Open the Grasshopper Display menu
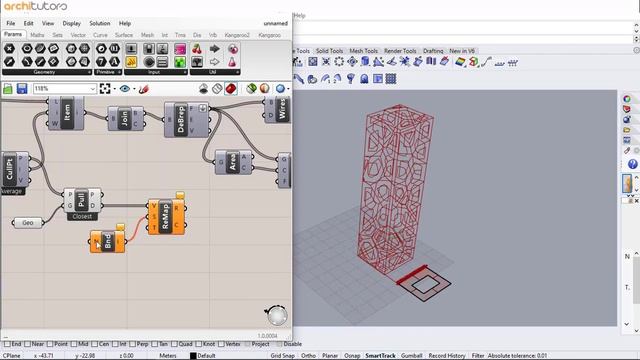This screenshot has height=360, width=640. pyautogui.click(x=71, y=23)
